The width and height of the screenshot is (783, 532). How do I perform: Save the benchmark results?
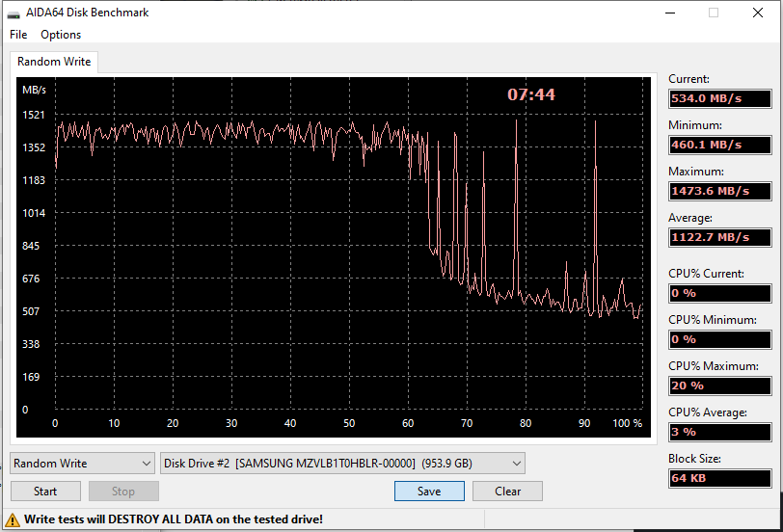(x=429, y=492)
